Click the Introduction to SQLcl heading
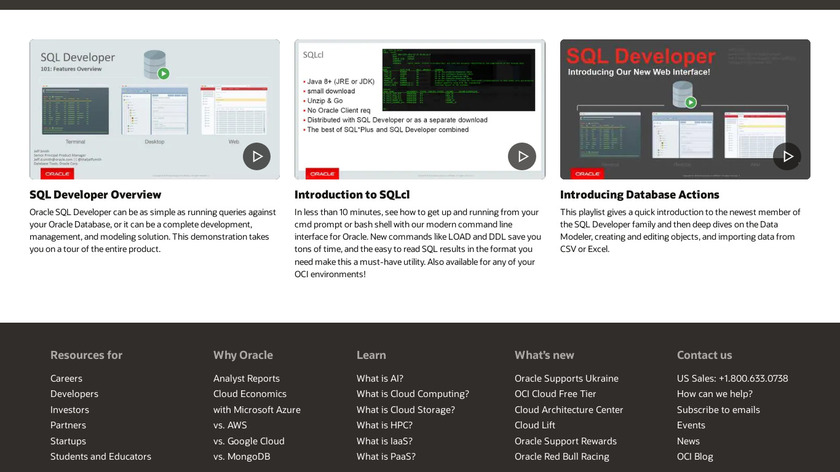840x472 pixels. point(352,194)
